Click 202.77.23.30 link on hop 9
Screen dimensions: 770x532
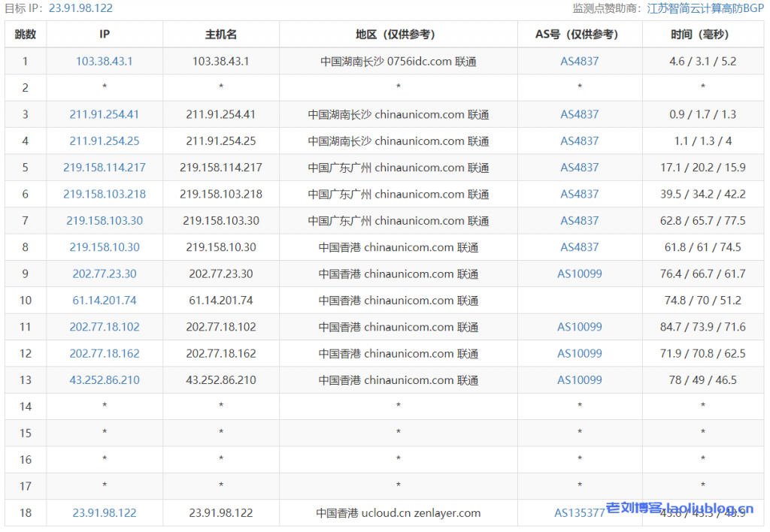point(104,274)
